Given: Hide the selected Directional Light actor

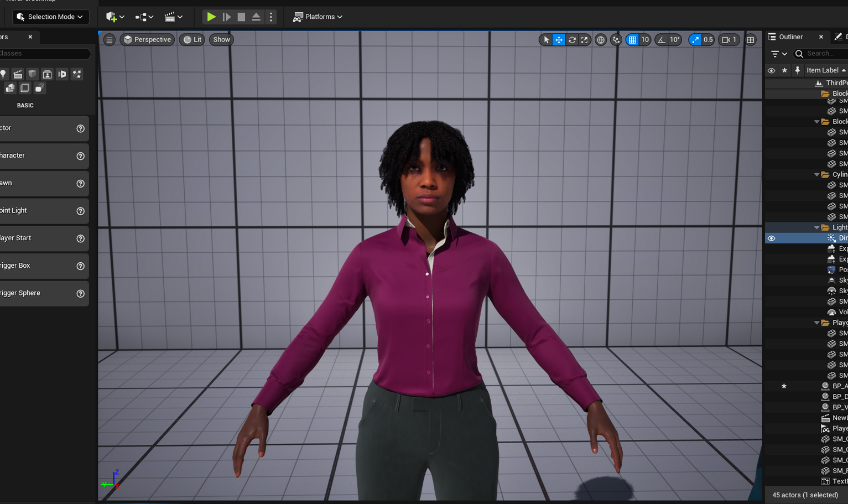Looking at the screenshot, I should tap(771, 238).
